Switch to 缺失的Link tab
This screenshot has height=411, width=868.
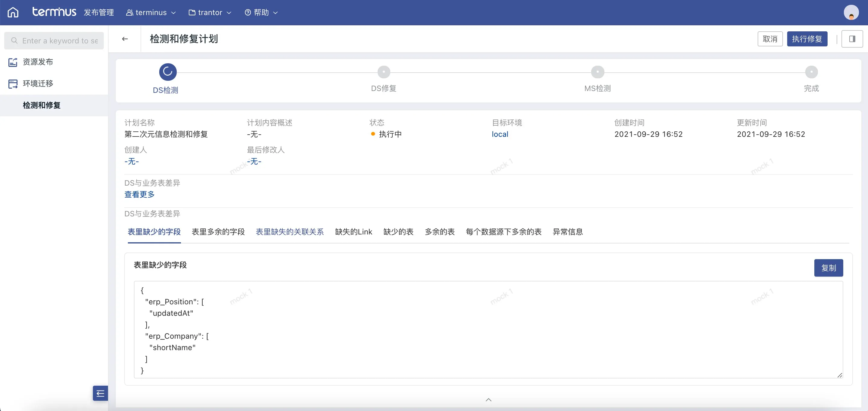click(x=353, y=232)
